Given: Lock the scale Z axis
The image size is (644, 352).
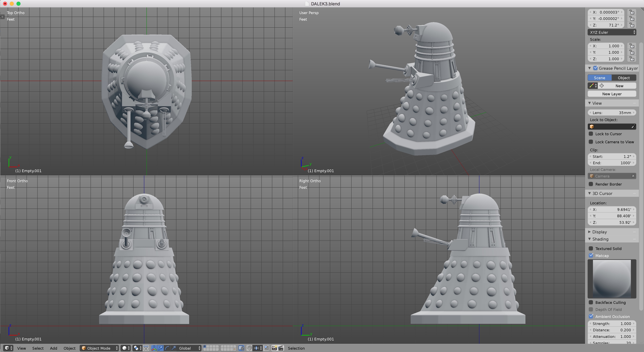Looking at the screenshot, I should point(632,59).
